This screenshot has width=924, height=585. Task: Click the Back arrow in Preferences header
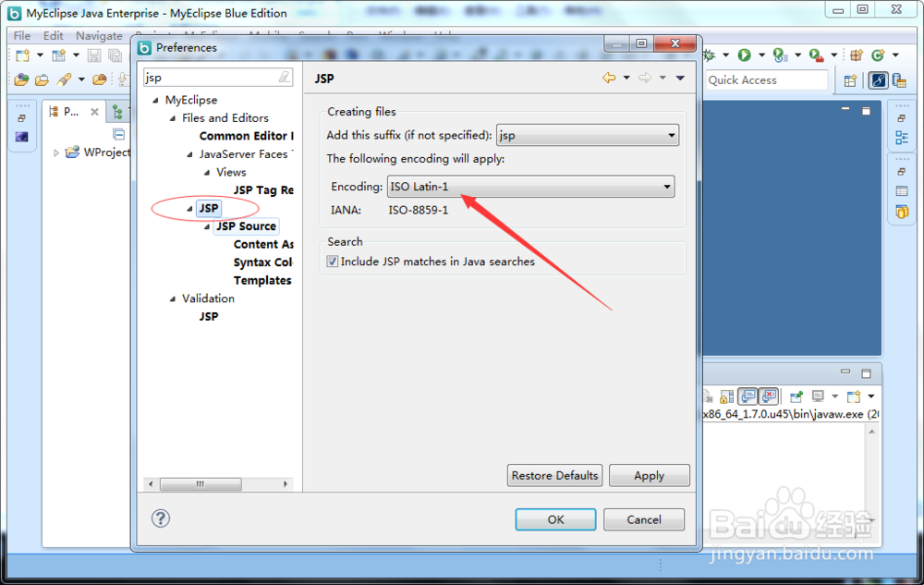point(609,78)
